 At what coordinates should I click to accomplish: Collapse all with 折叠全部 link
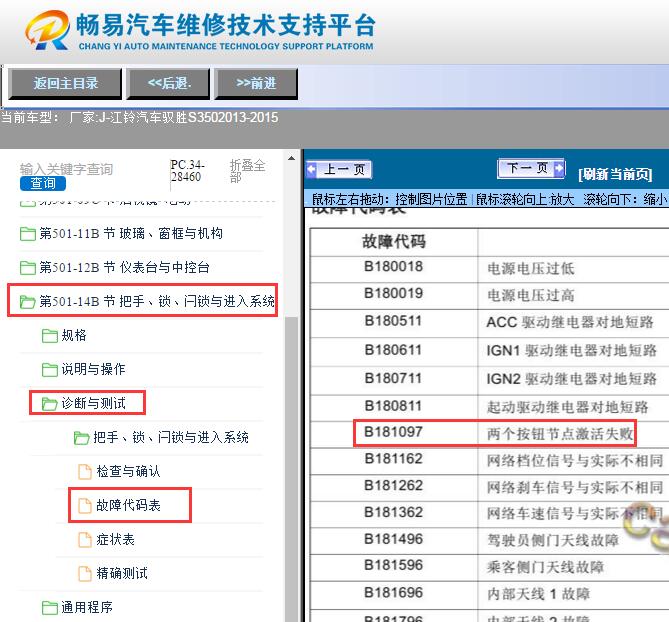point(247,171)
